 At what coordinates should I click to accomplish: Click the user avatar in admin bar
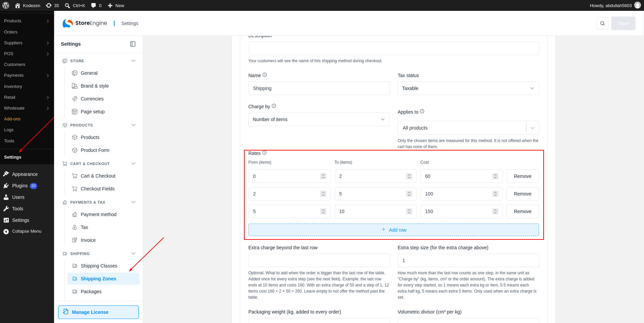[638, 5]
